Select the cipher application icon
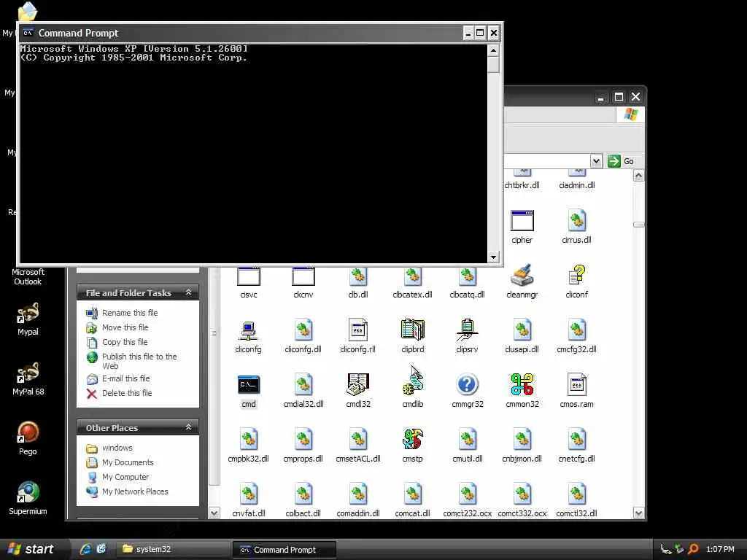Screen dimensions: 747x560 522,220
